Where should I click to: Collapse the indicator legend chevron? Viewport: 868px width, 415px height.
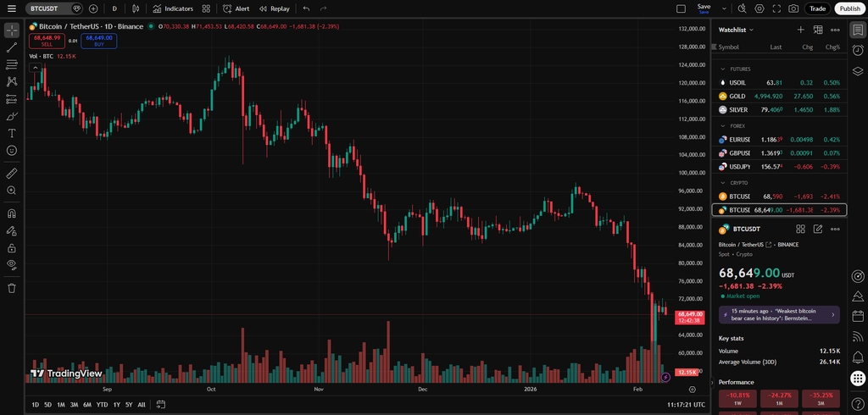click(x=35, y=68)
